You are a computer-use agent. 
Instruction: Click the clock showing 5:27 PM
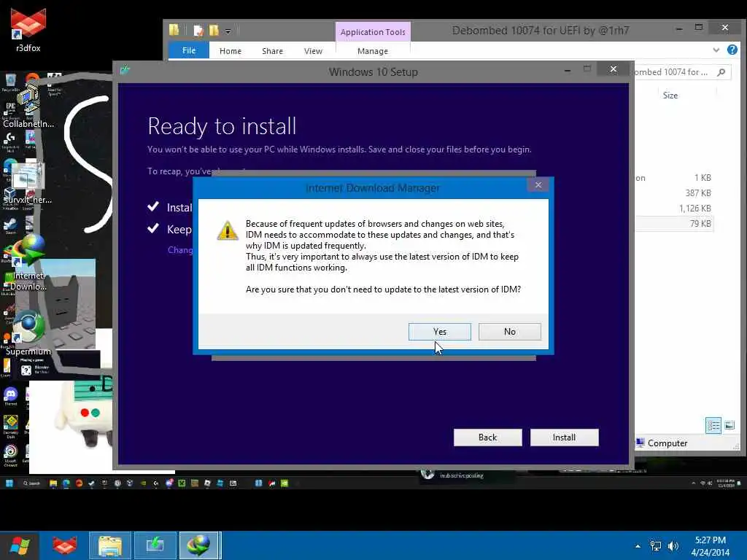tap(710, 546)
